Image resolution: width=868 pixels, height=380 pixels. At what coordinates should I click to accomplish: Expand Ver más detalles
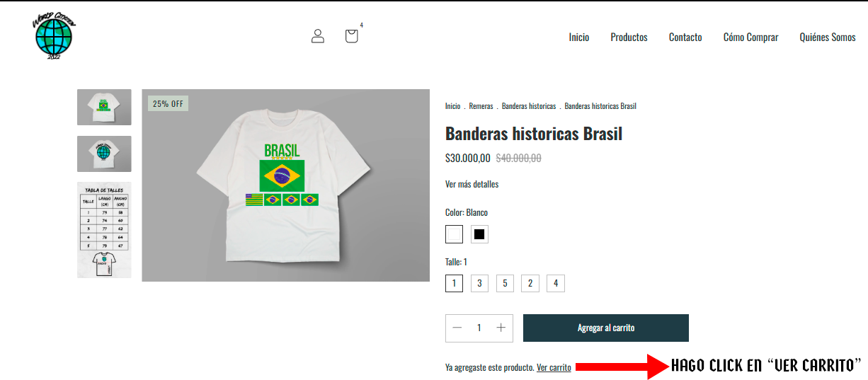(x=472, y=184)
